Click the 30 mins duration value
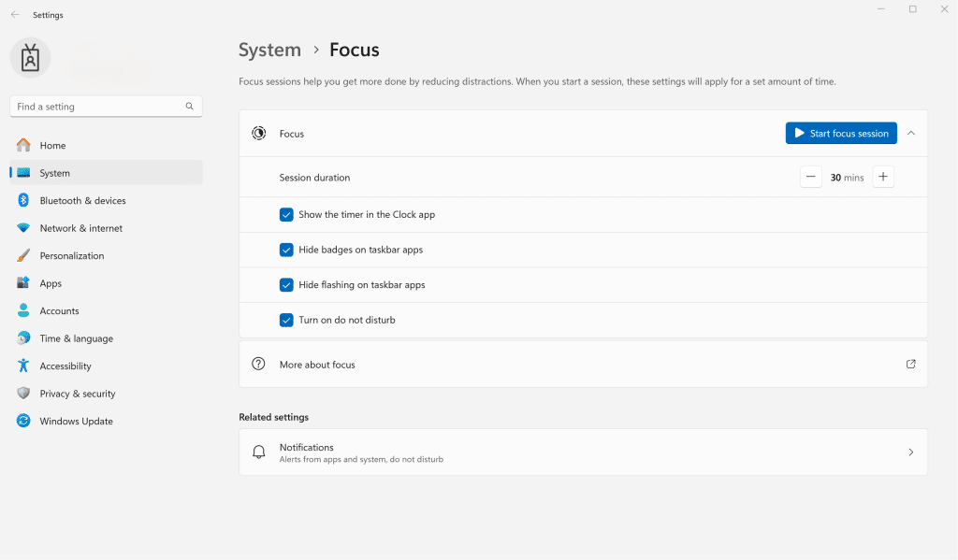This screenshot has width=958, height=560. [847, 178]
